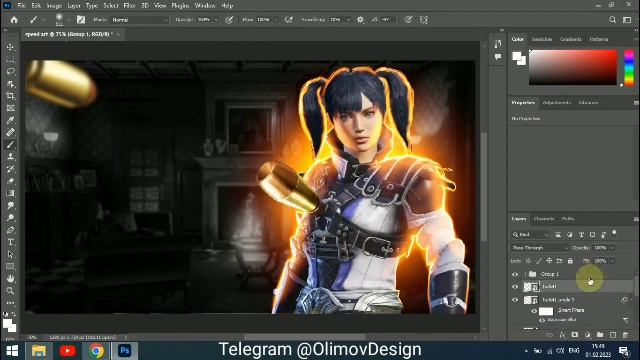Image resolution: width=640 pixels, height=360 pixels.
Task: Toggle visibility of Group 1 layer
Action: (515, 274)
